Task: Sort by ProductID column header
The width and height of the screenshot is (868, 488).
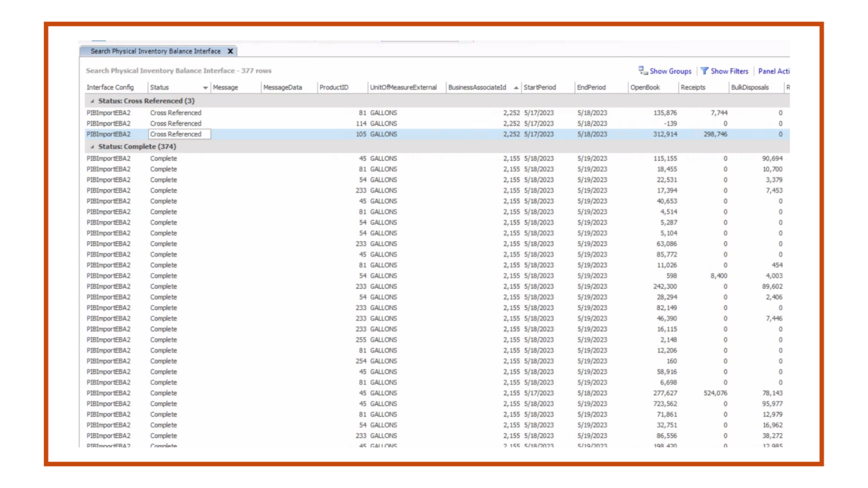Action: coord(334,88)
